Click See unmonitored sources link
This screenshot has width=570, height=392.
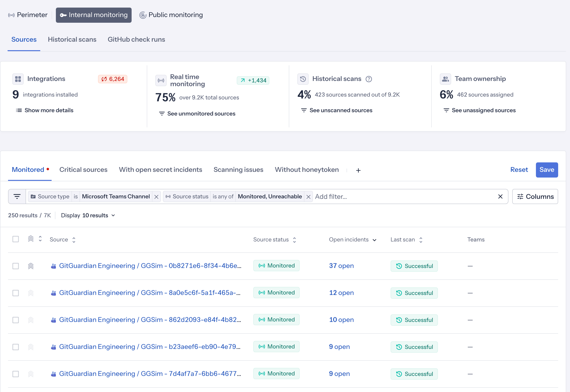[197, 114]
